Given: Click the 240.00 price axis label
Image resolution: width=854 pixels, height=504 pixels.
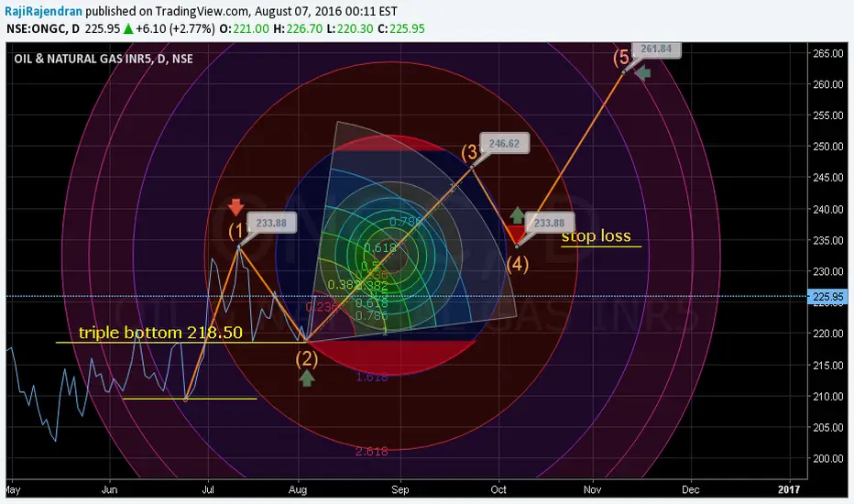Looking at the screenshot, I should pyautogui.click(x=827, y=209).
